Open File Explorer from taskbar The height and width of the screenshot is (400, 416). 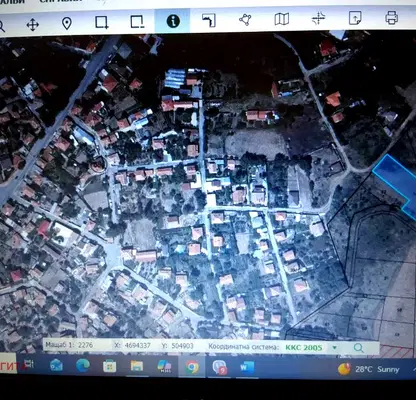tap(137, 366)
